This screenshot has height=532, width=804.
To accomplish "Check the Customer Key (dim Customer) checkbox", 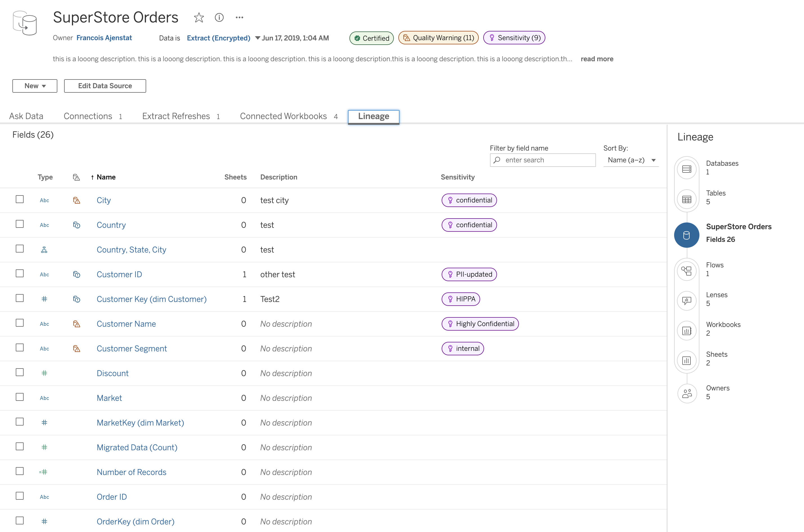I will [x=20, y=298].
